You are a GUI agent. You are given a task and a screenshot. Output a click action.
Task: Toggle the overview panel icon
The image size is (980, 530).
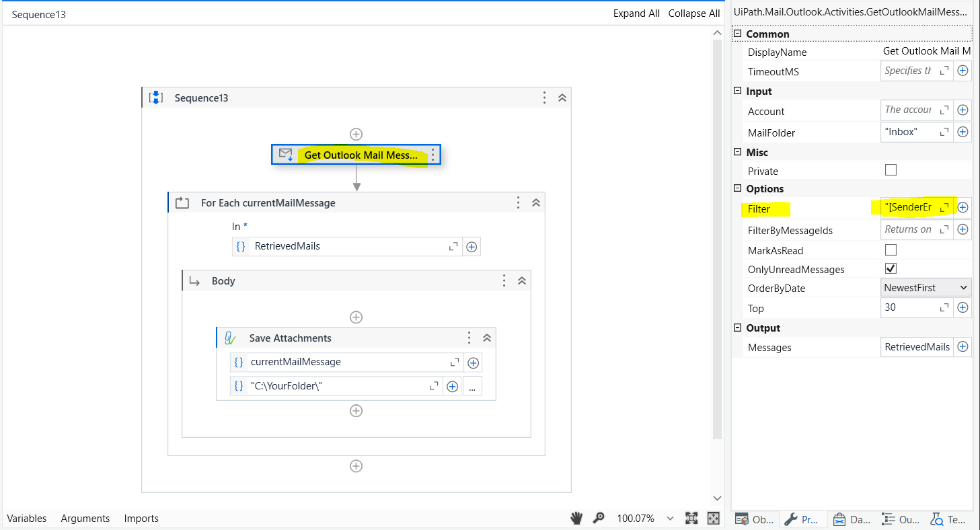click(714, 518)
